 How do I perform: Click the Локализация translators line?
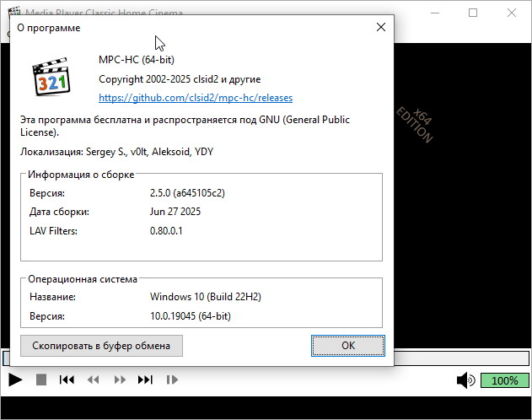coord(116,152)
